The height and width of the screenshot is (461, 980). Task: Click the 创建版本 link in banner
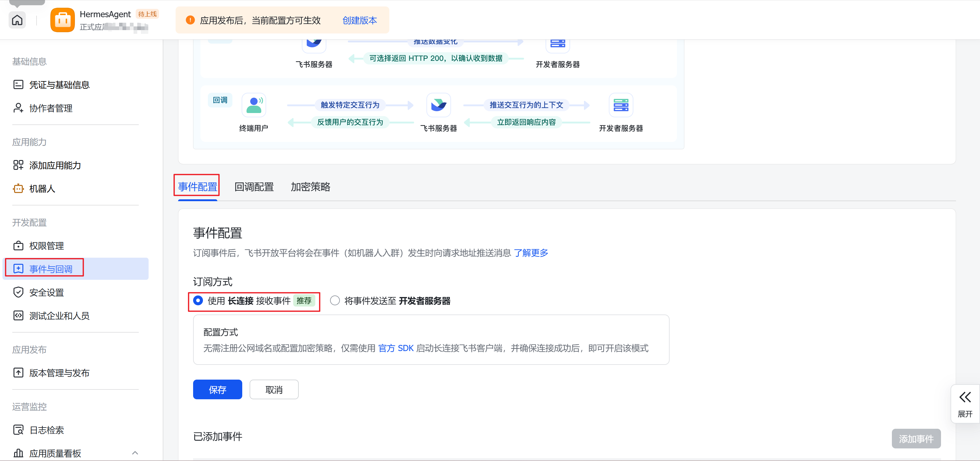coord(360,20)
